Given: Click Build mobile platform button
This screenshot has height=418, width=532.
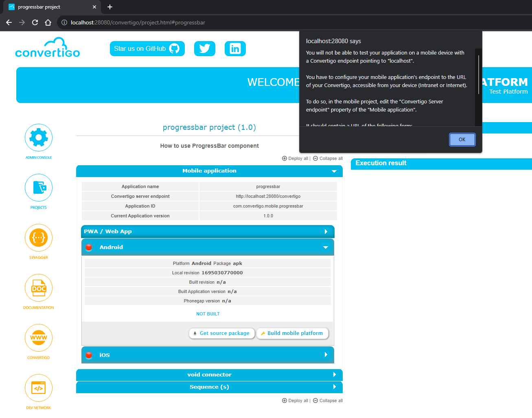Looking at the screenshot, I should [x=292, y=333].
